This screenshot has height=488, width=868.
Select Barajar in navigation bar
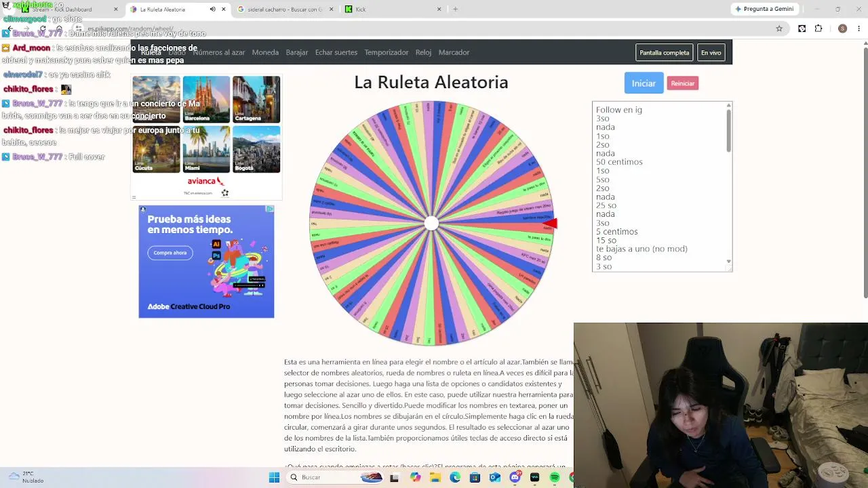[296, 52]
